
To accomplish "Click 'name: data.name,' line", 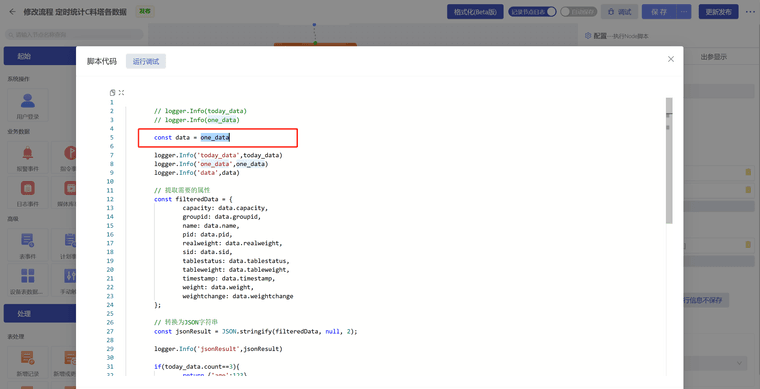I will (211, 225).
